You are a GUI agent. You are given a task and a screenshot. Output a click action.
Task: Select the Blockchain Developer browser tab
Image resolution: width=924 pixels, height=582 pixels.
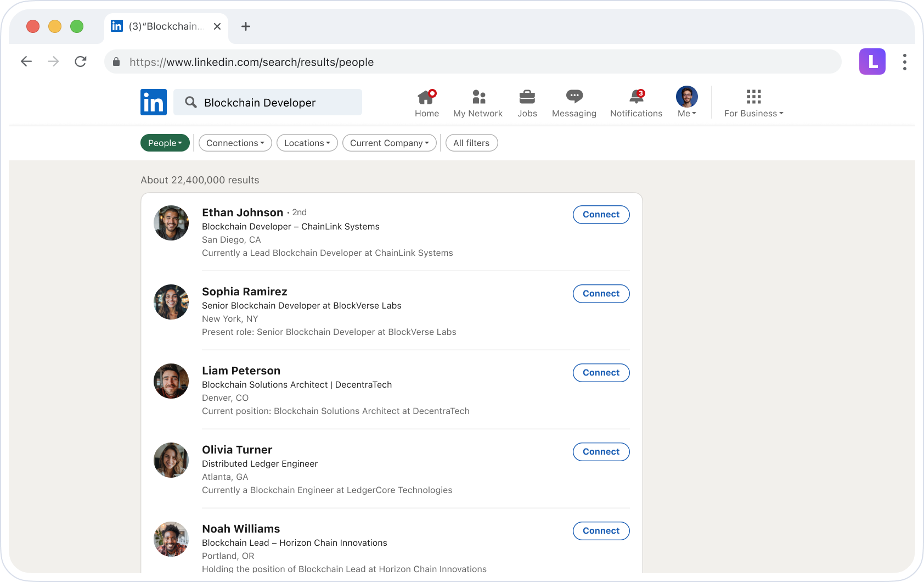162,26
